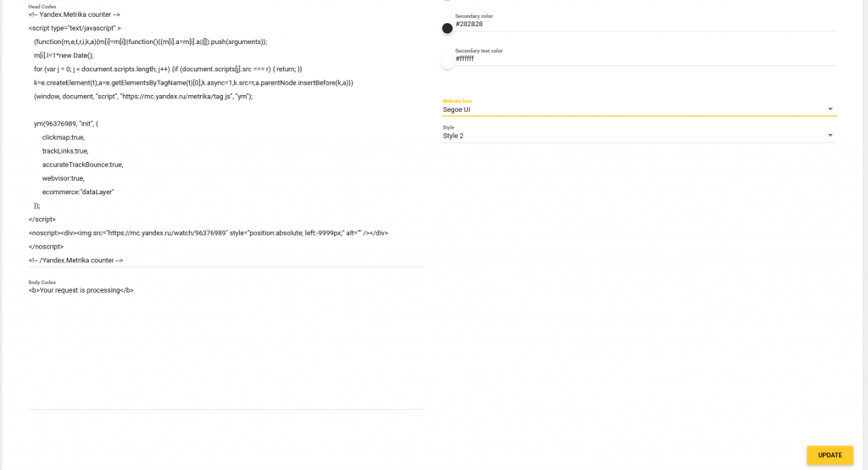
Task: Click the 'Your request is processing' body code line
Action: click(81, 290)
